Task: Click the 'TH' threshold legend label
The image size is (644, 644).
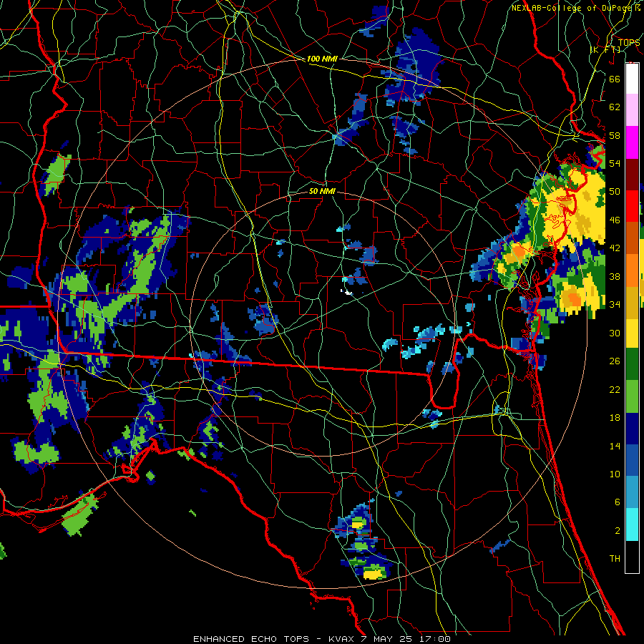Action: 615,559
